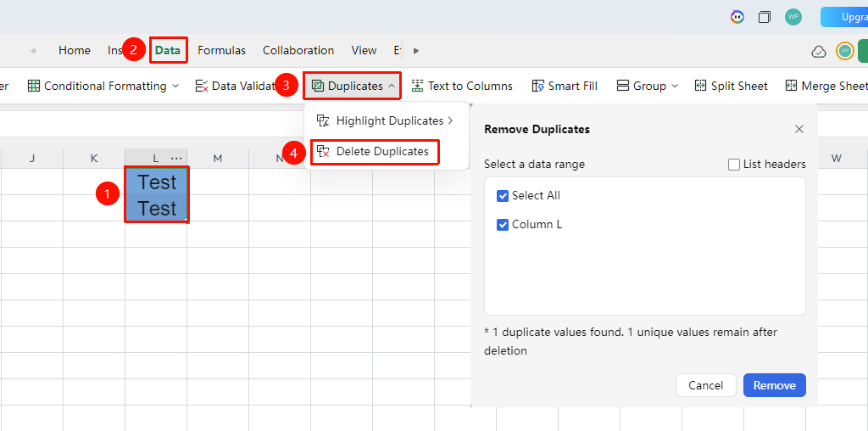Click the Highlight Duplicates icon
Image resolution: width=868 pixels, height=431 pixels.
click(323, 120)
